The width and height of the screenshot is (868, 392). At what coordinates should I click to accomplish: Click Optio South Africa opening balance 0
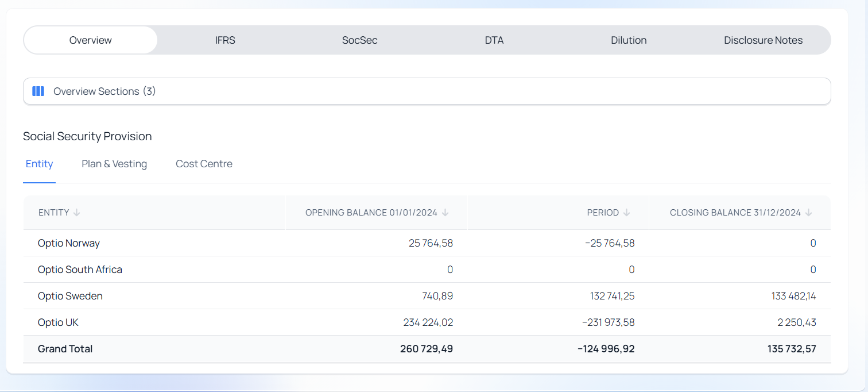click(450, 270)
